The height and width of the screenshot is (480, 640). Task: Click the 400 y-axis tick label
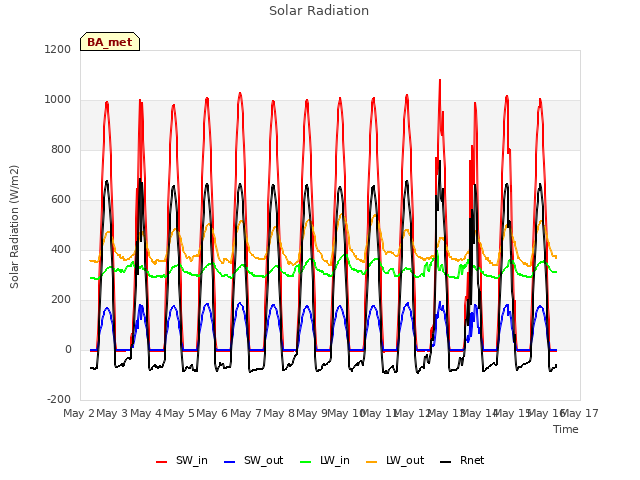tap(61, 249)
